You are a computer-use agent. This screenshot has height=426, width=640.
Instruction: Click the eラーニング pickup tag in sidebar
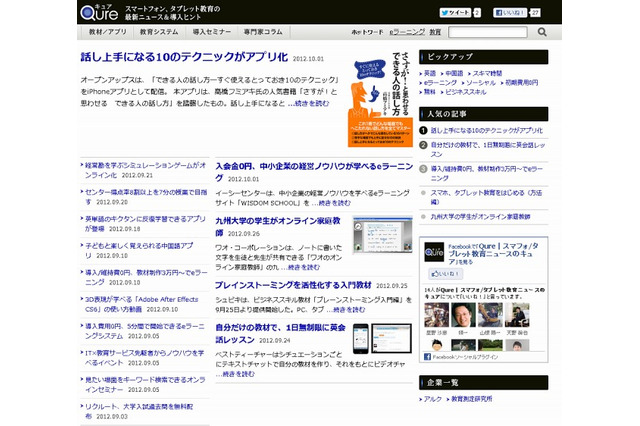pyautogui.click(x=440, y=83)
